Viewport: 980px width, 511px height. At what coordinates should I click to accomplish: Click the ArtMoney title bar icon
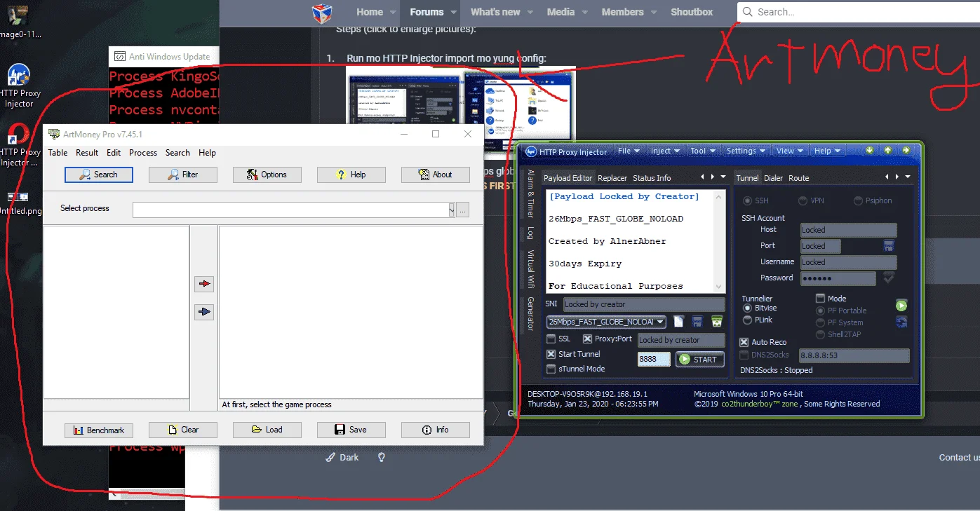tap(54, 134)
